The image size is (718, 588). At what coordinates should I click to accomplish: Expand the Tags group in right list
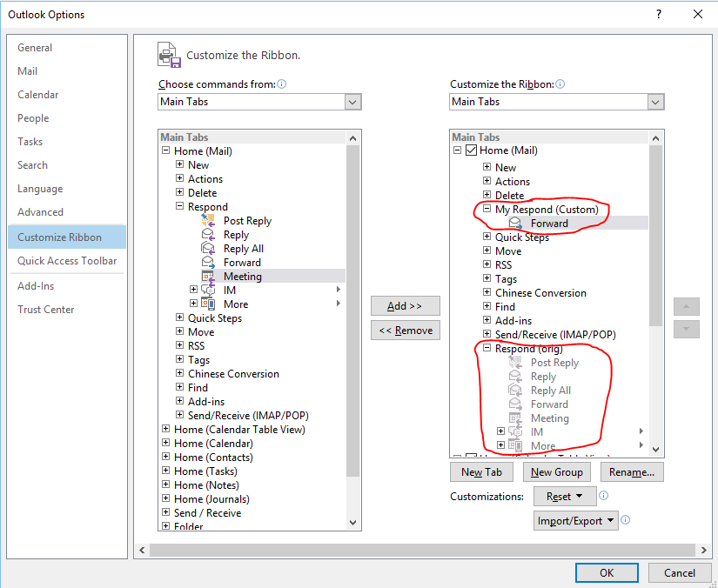click(x=486, y=278)
